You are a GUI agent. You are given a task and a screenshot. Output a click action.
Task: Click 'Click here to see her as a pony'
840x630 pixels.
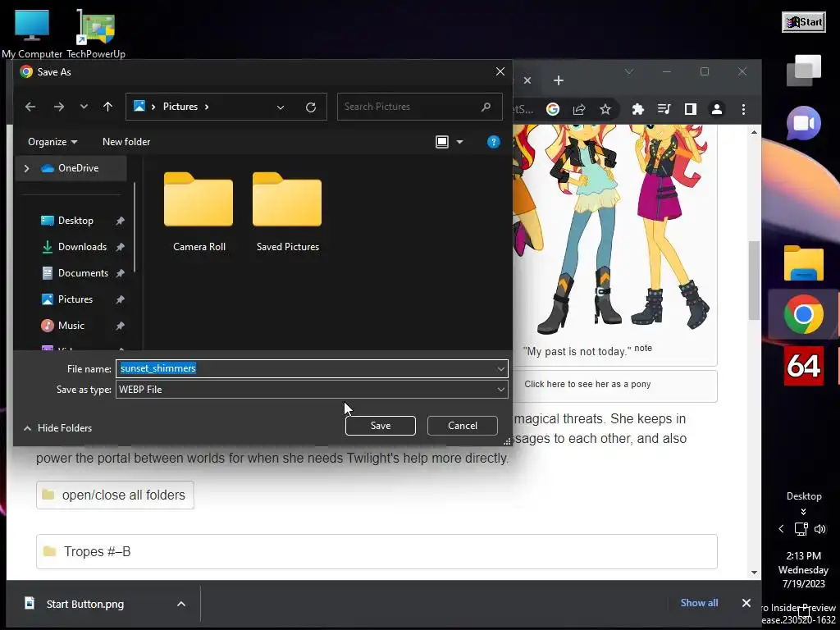587,384
